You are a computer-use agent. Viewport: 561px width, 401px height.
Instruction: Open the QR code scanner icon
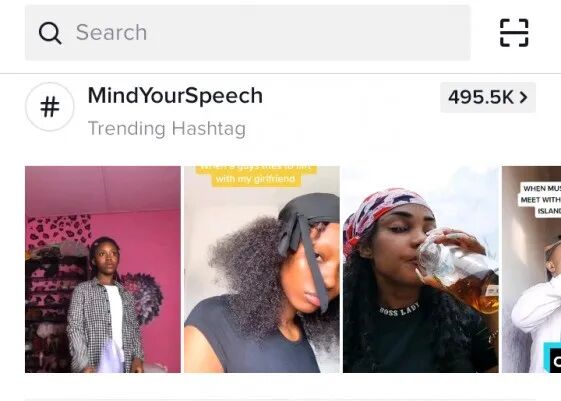click(x=514, y=33)
